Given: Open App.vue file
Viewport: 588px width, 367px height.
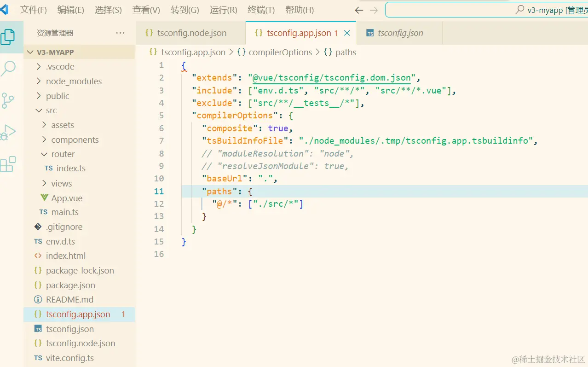Looking at the screenshot, I should [80, 198].
